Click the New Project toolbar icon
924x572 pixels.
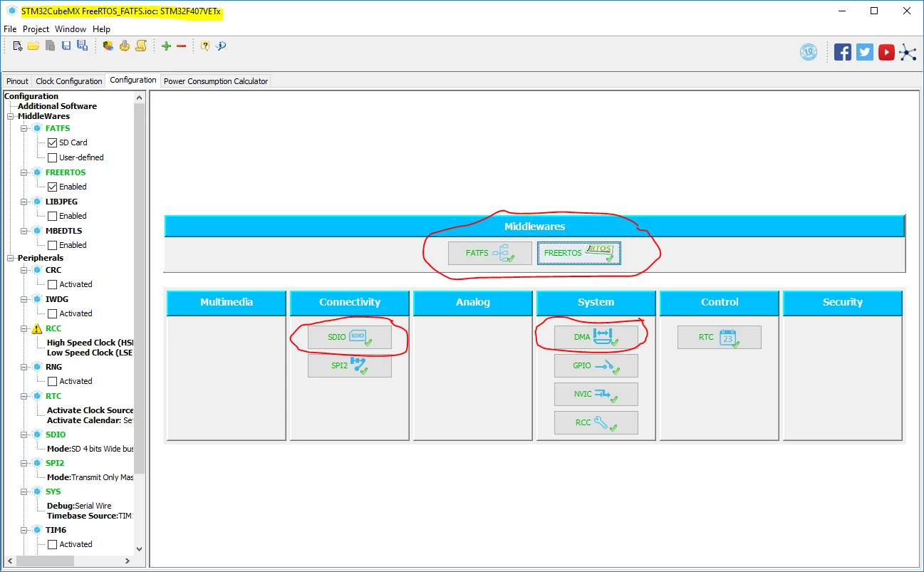(x=18, y=46)
